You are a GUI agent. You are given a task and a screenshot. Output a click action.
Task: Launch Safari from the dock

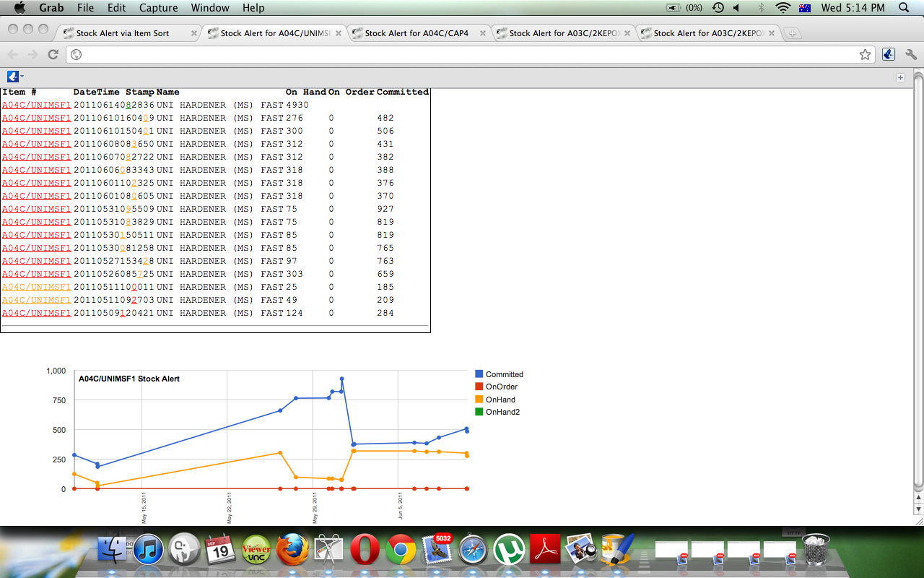click(x=473, y=550)
